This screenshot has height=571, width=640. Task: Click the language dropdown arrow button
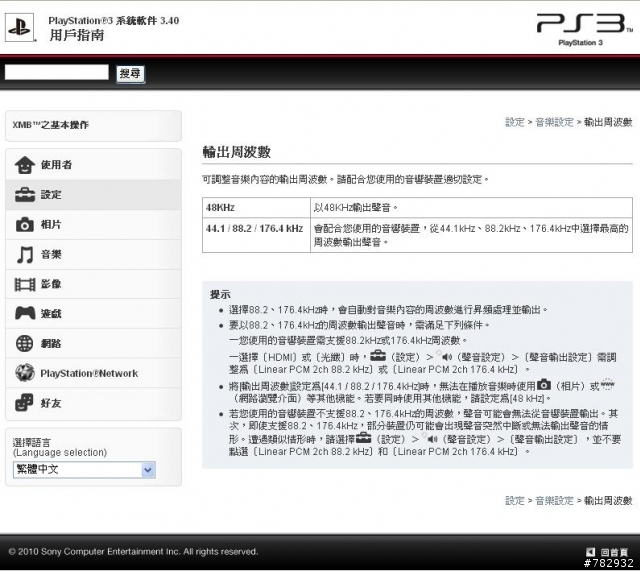(x=148, y=470)
